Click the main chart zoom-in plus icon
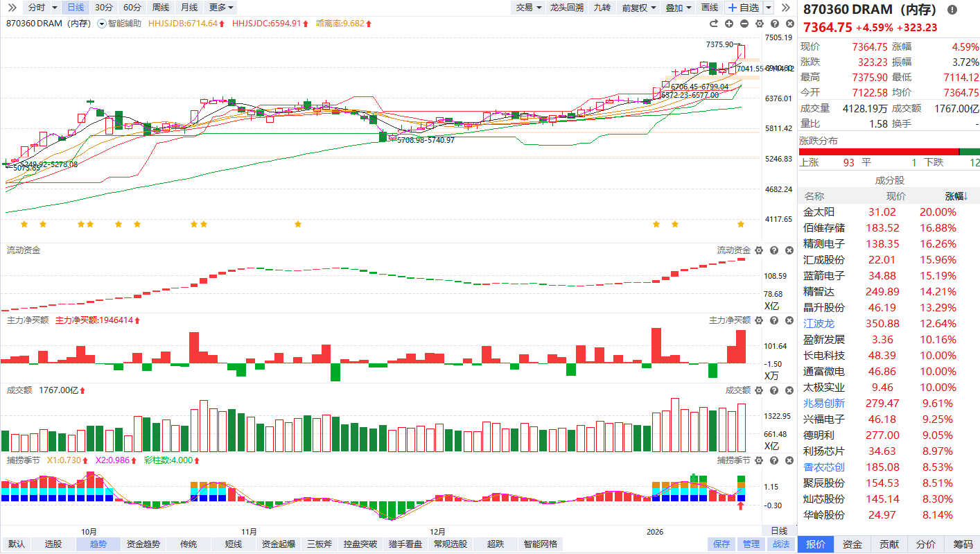Image resolution: width=980 pixels, height=554 pixels. point(729,24)
